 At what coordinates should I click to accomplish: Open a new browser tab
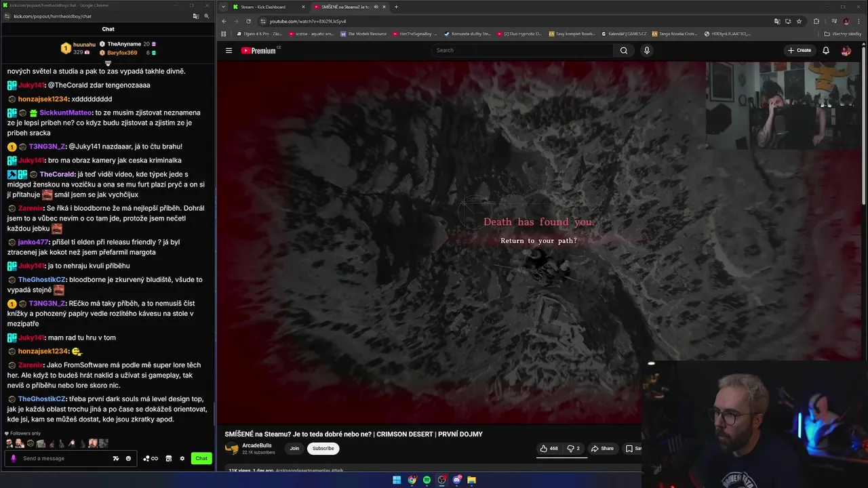coord(396,7)
